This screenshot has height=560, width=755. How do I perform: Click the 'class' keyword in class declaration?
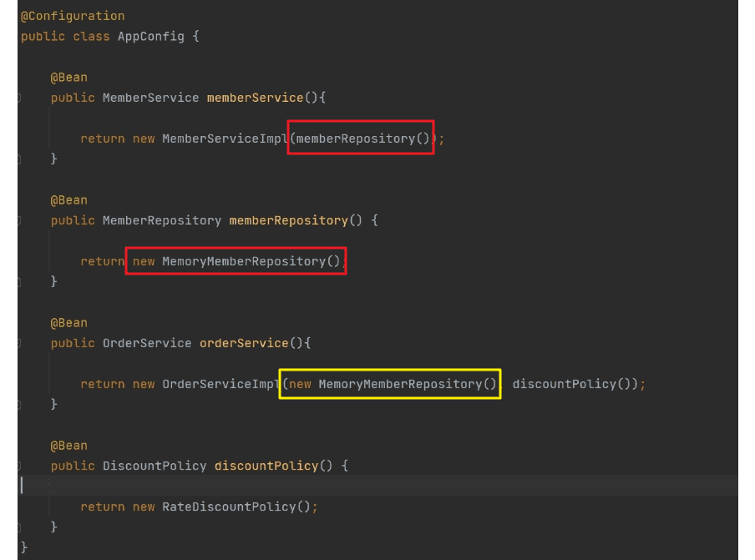pyautogui.click(x=92, y=37)
